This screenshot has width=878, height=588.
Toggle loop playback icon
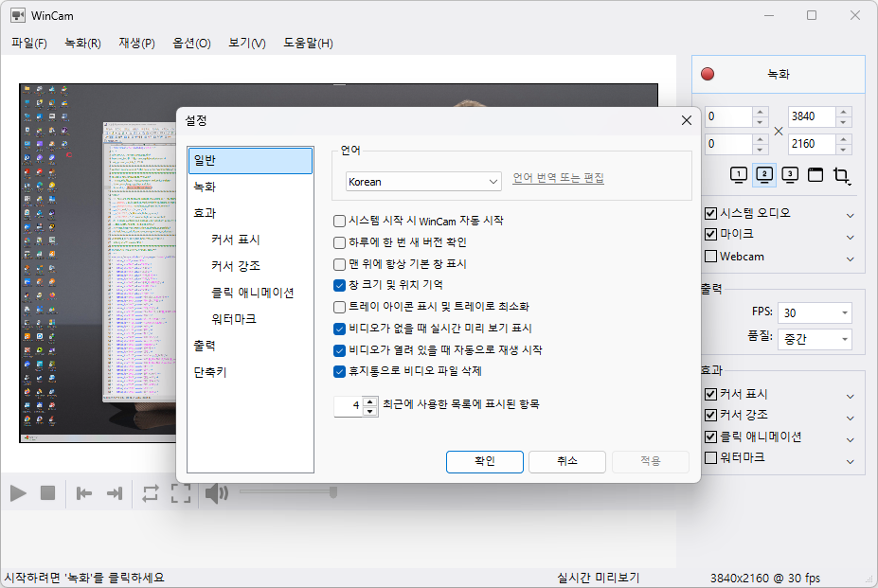(x=150, y=493)
